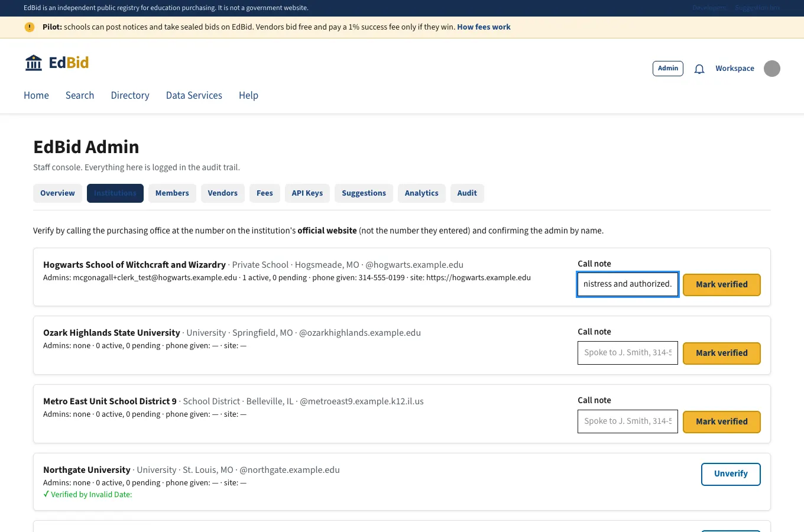Focus Ozark Highlands call note field
This screenshot has height=532, width=804.
628,353
